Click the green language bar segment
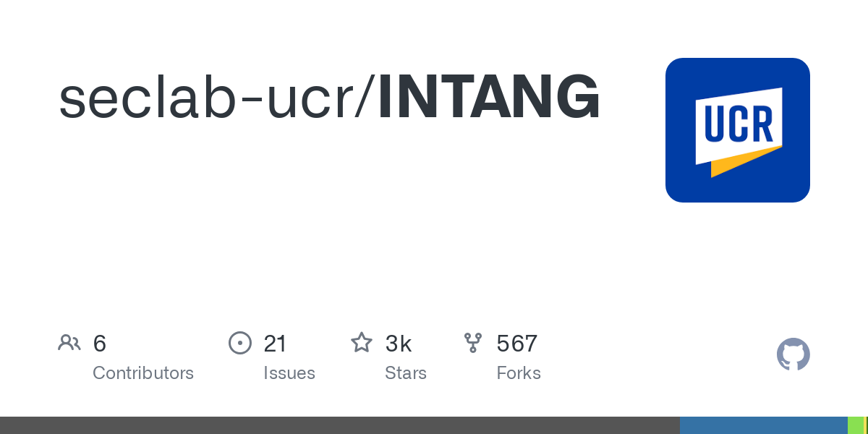868x434 pixels. click(x=856, y=425)
